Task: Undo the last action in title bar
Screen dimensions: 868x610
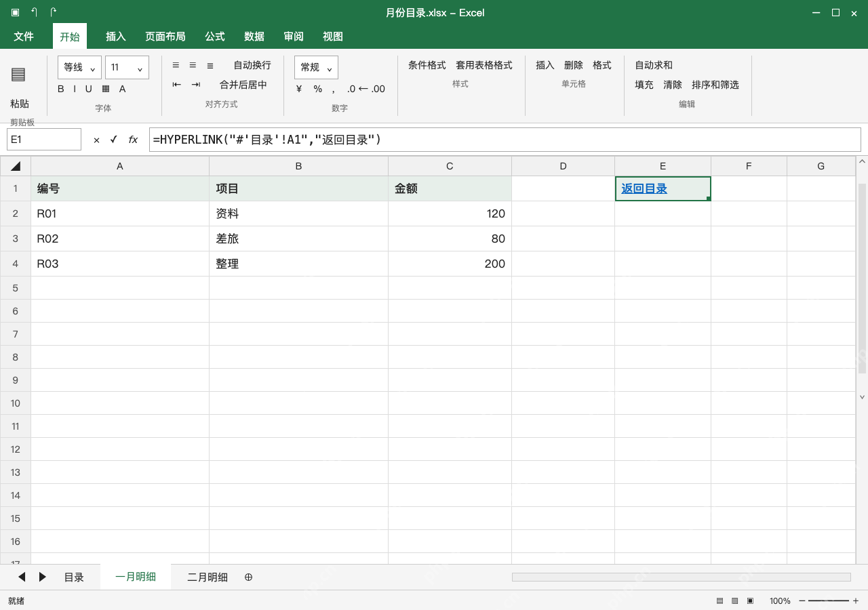Action: (35, 12)
